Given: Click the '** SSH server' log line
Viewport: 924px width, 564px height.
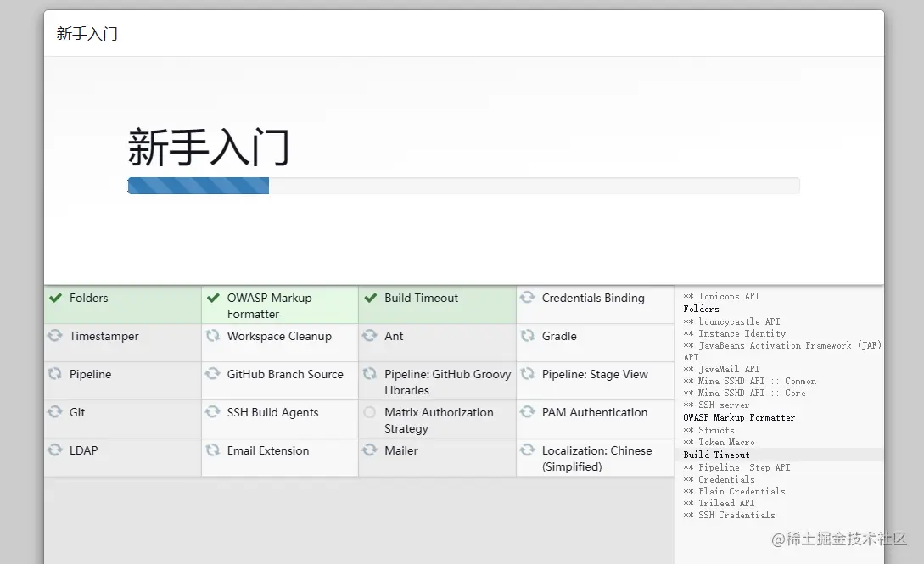Looking at the screenshot, I should tap(717, 405).
